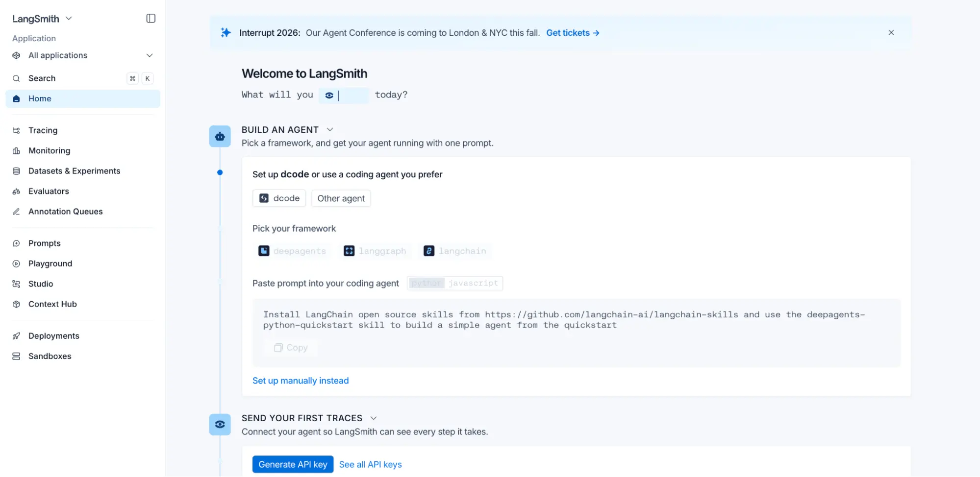This screenshot has width=980, height=477.
Task: Collapse the Build an Agent section
Action: pyautogui.click(x=330, y=130)
